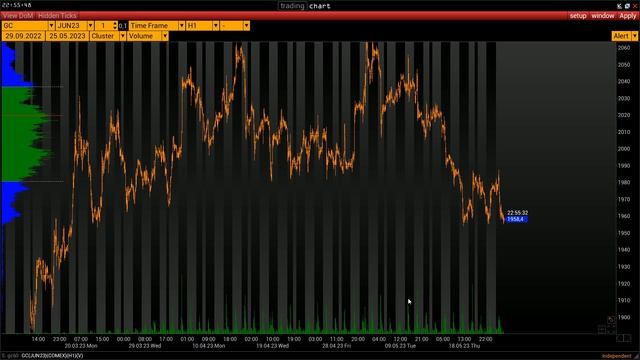Click the independent status label

click(x=616, y=356)
